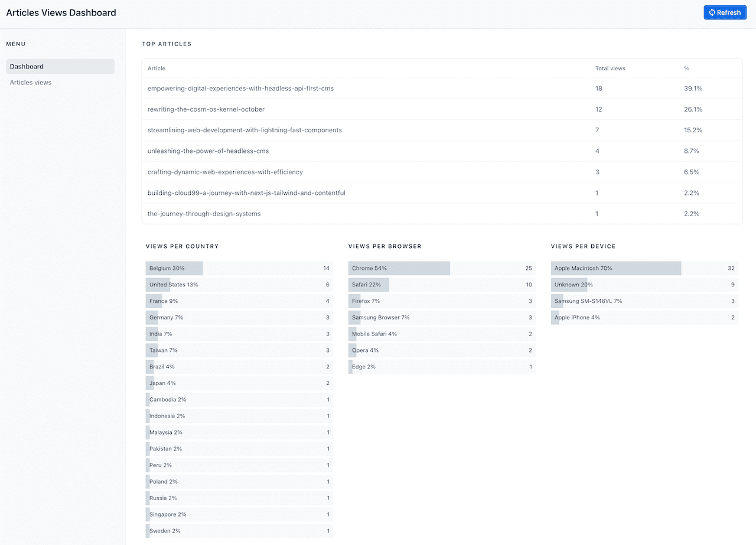Select the empowering-digital-experiences article row

(x=240, y=89)
